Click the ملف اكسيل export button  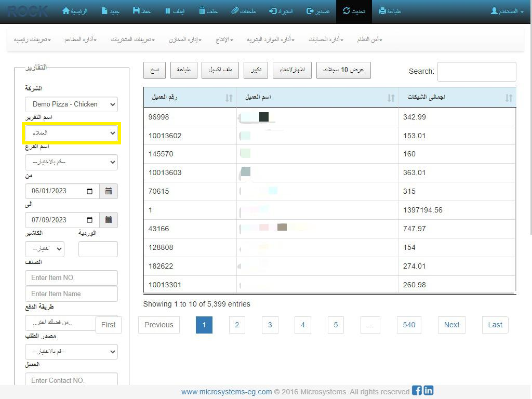tap(220, 70)
